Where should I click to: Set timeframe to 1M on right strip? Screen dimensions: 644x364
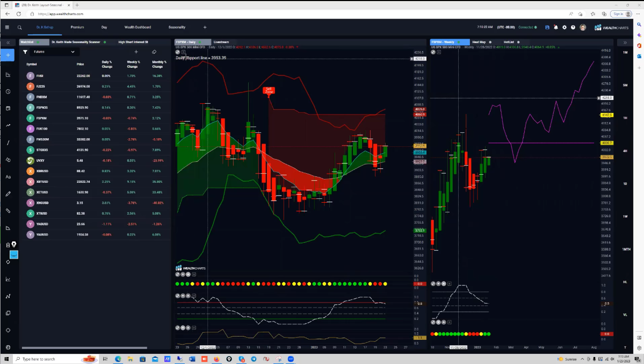pyautogui.click(x=625, y=53)
